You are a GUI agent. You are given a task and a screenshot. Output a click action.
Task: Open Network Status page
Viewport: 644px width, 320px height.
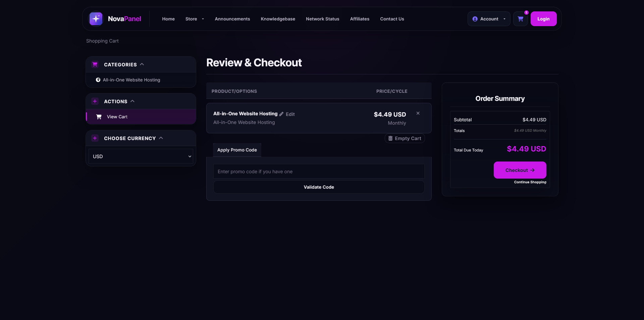(323, 19)
